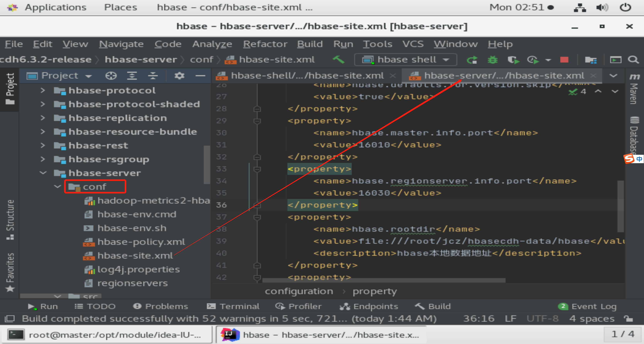
Task: Open the Refactor menu
Action: coord(265,44)
